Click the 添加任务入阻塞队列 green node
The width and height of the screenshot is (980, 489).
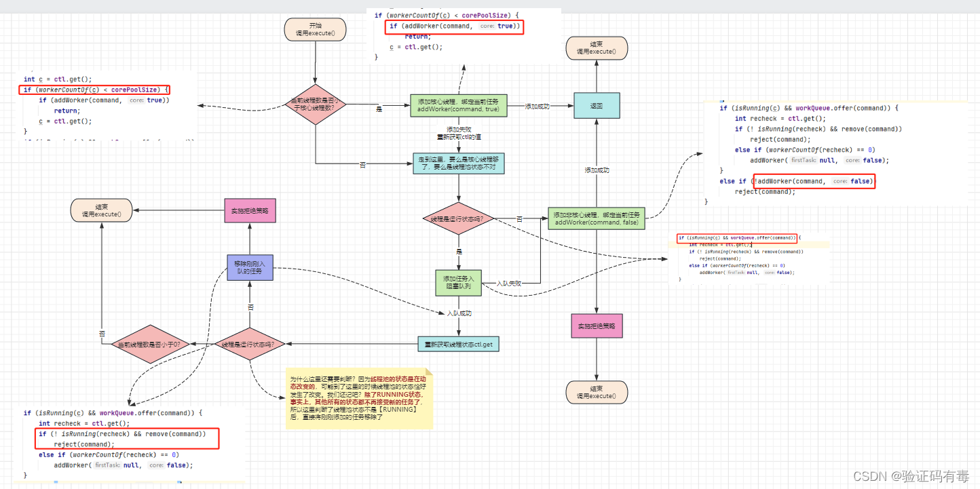(x=459, y=283)
